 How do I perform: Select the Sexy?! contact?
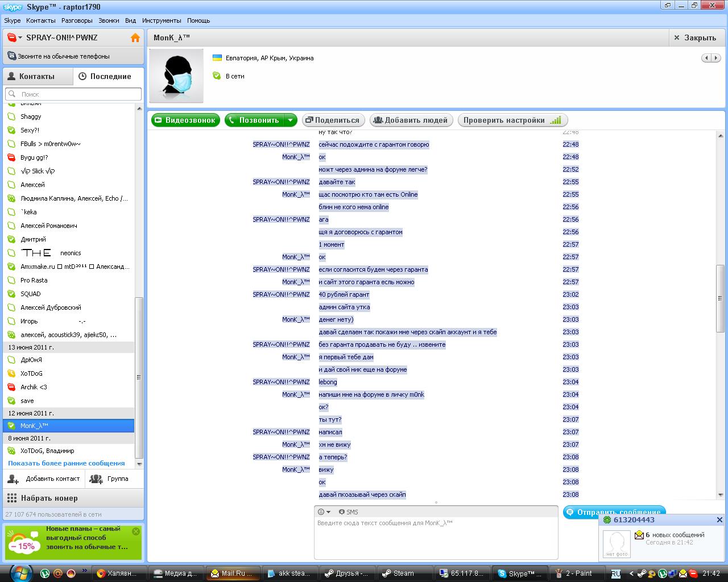(69, 130)
